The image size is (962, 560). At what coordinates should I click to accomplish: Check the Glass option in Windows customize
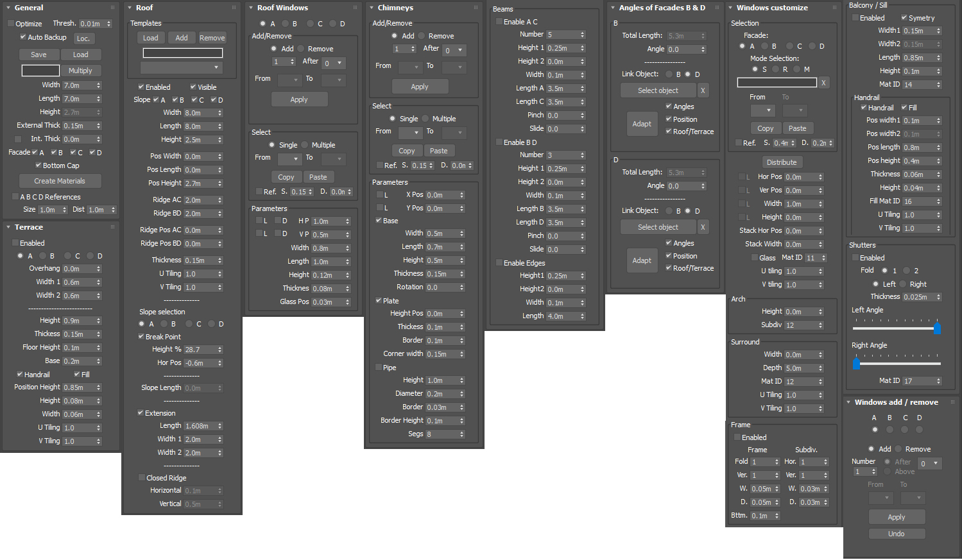click(x=755, y=258)
